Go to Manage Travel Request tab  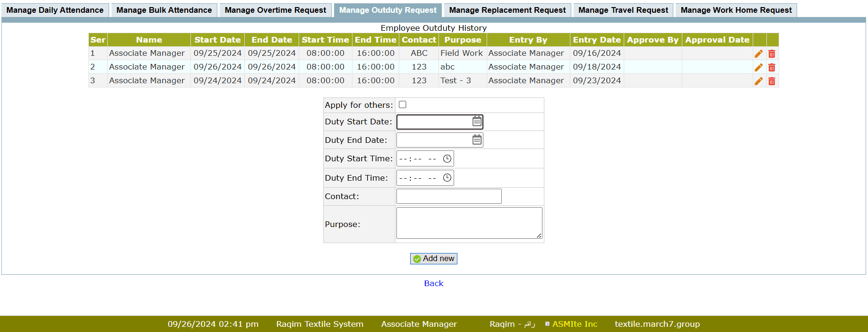click(623, 10)
